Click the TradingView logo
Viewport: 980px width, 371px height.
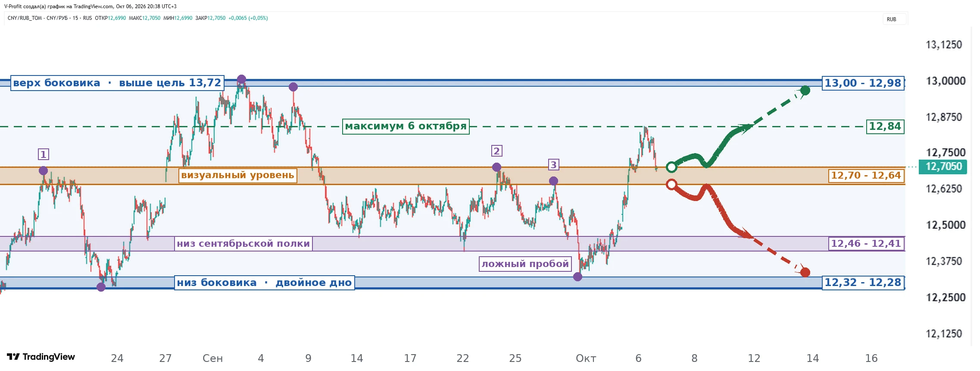(41, 357)
